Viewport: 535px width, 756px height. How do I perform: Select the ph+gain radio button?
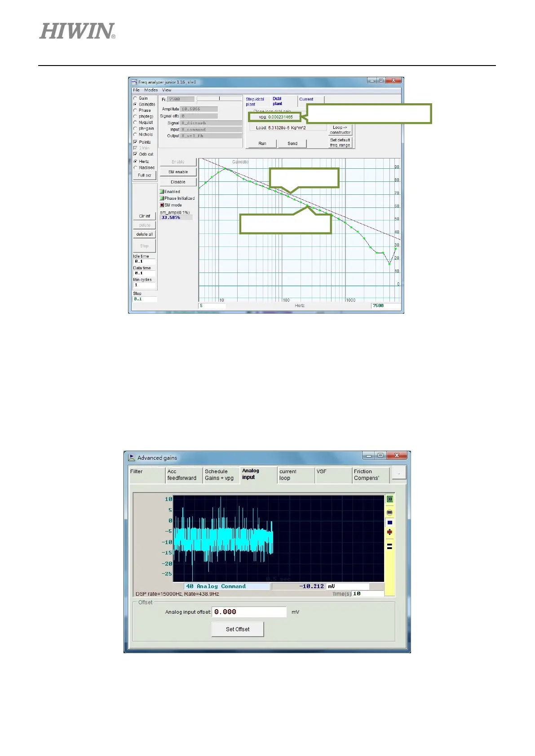135,128
